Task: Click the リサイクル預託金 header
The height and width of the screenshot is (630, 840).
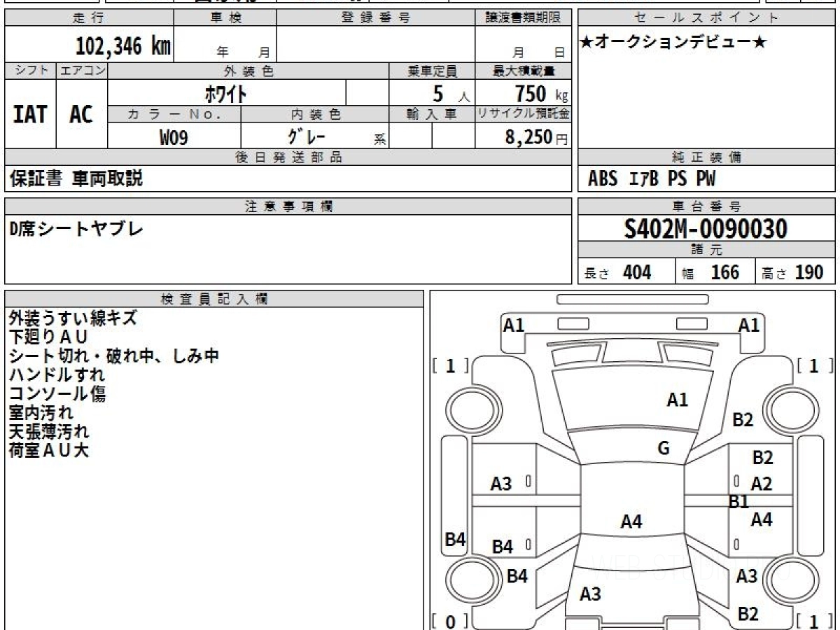Action: coord(523,114)
